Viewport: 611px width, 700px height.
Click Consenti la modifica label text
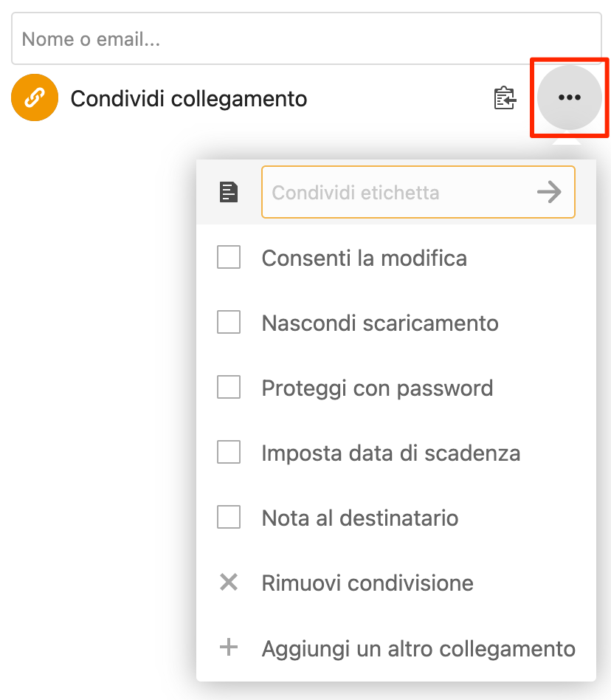click(x=365, y=258)
